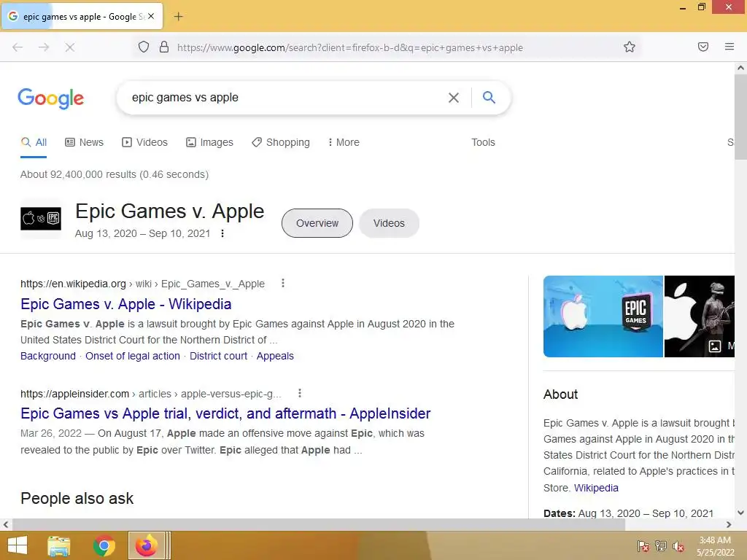Clear the Google search box text

click(x=454, y=98)
